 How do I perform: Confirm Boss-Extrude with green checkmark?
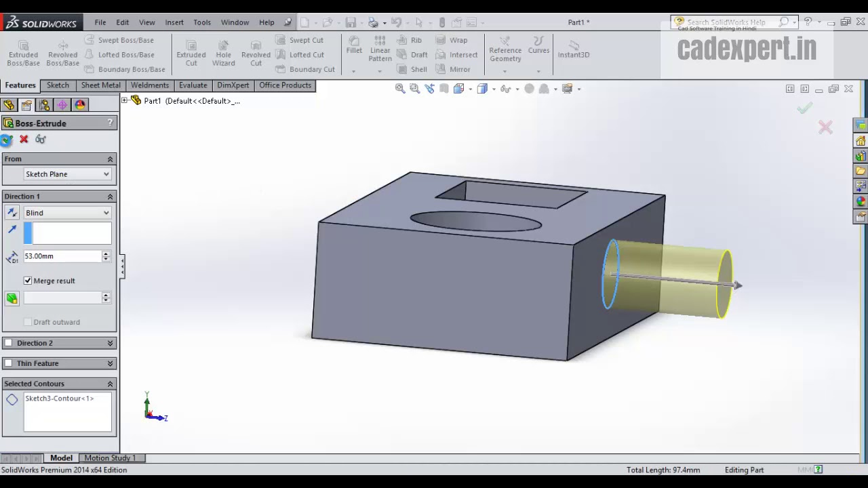7,140
